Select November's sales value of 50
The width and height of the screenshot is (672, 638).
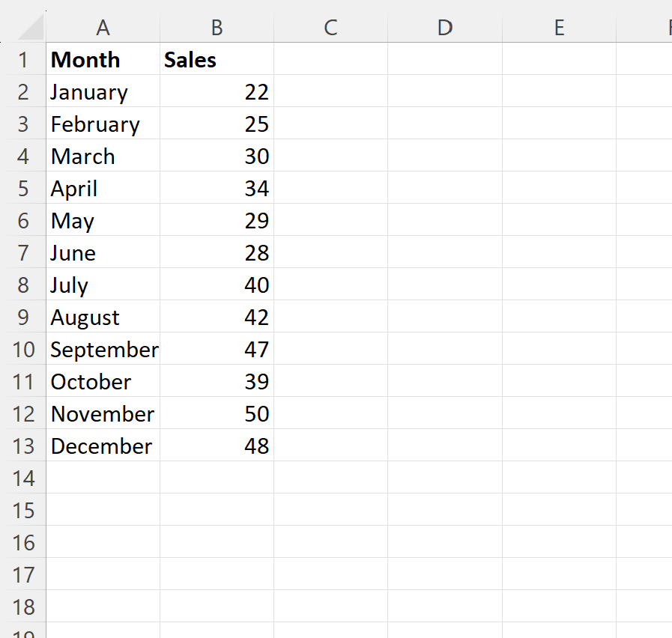pos(217,413)
